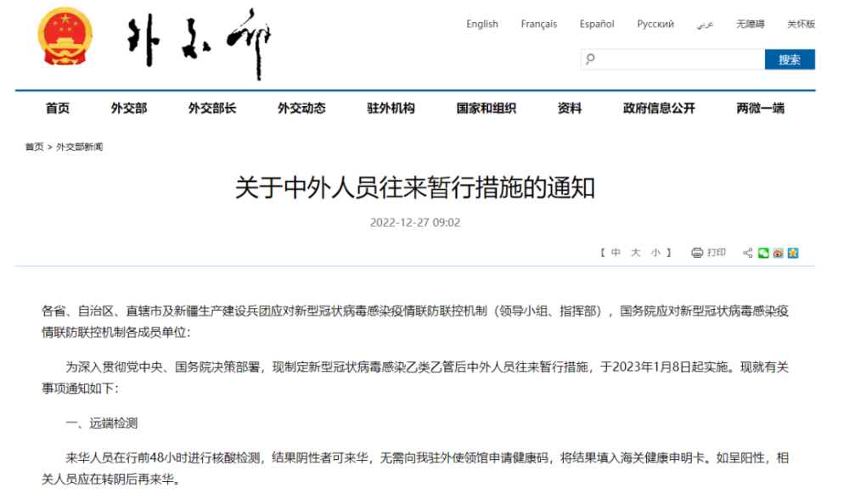
Task: Click the printer icon beside 打印
Action: (697, 253)
